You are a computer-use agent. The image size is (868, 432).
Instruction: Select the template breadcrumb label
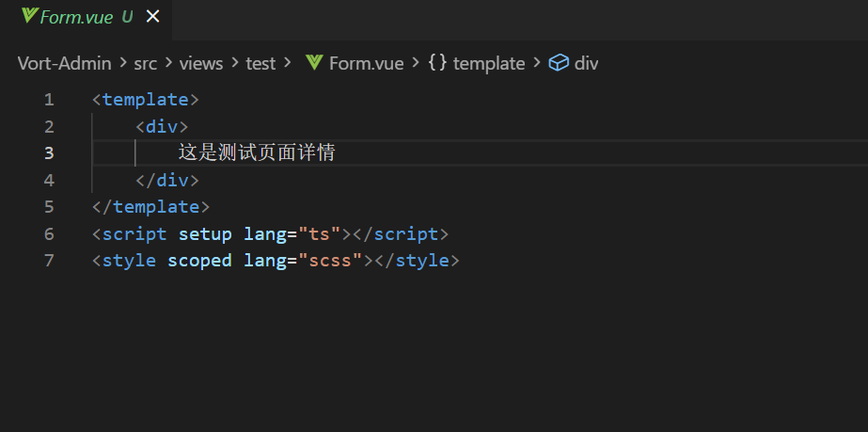[x=488, y=63]
